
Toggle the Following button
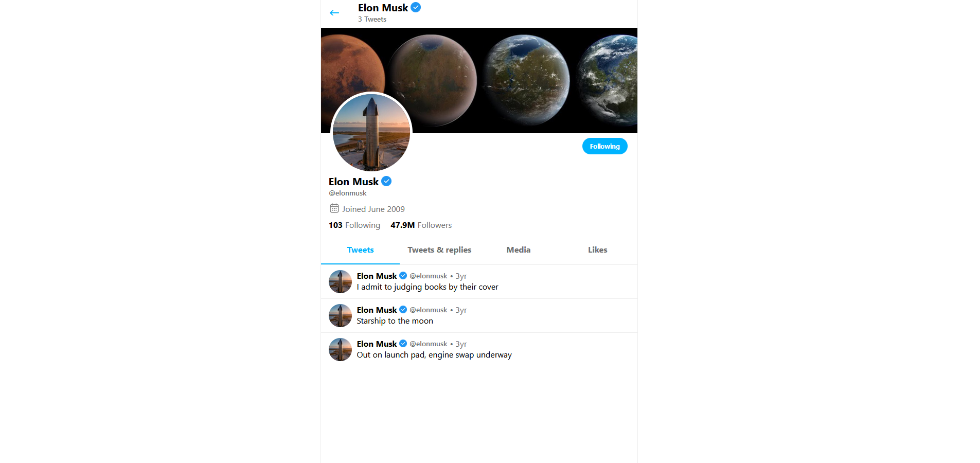(x=604, y=146)
